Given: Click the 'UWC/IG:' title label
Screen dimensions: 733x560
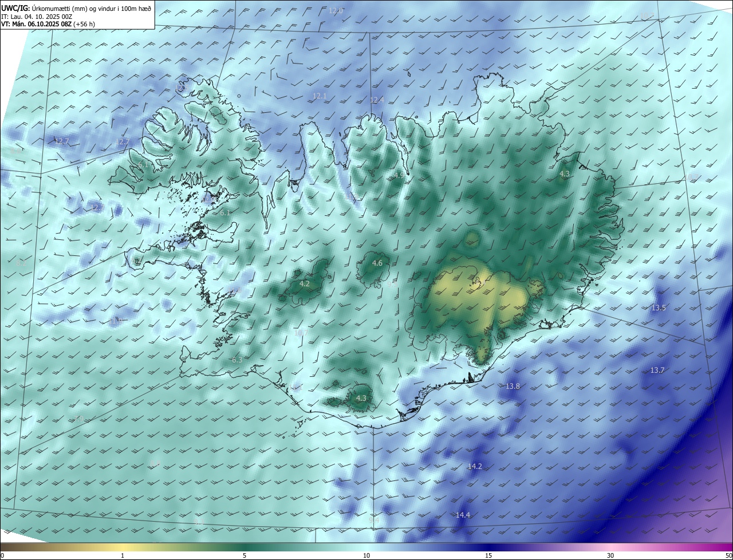Looking at the screenshot, I should pyautogui.click(x=15, y=8).
